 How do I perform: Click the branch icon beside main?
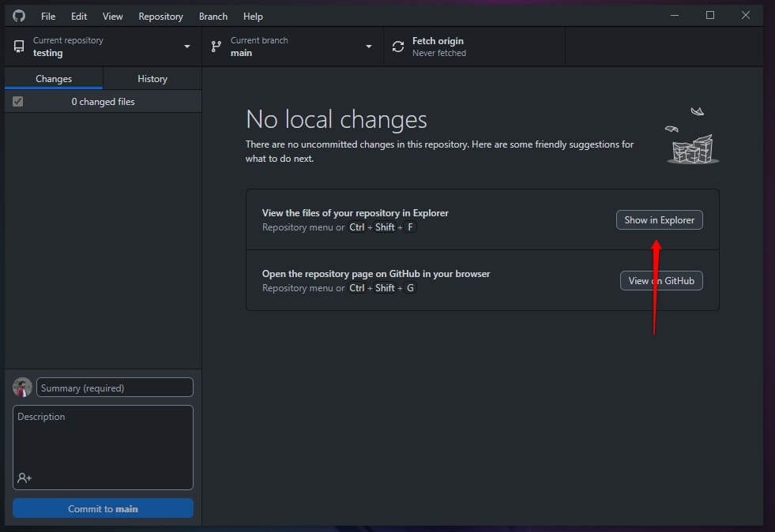click(216, 47)
